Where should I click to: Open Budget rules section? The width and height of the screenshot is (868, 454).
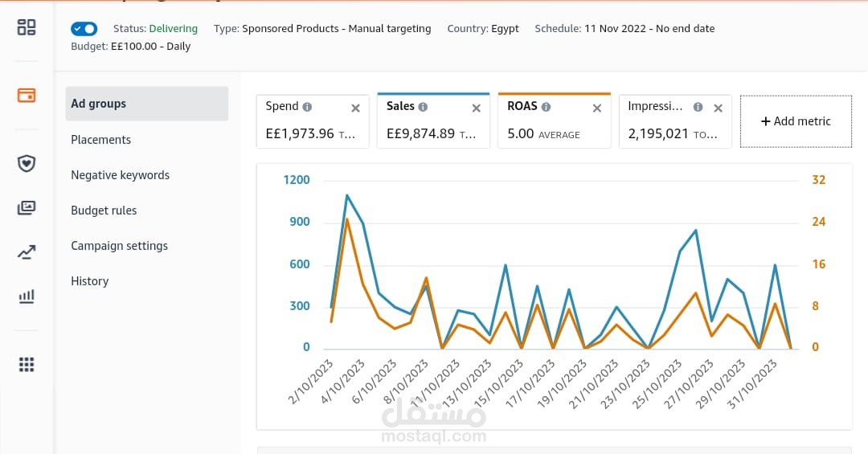(x=104, y=211)
